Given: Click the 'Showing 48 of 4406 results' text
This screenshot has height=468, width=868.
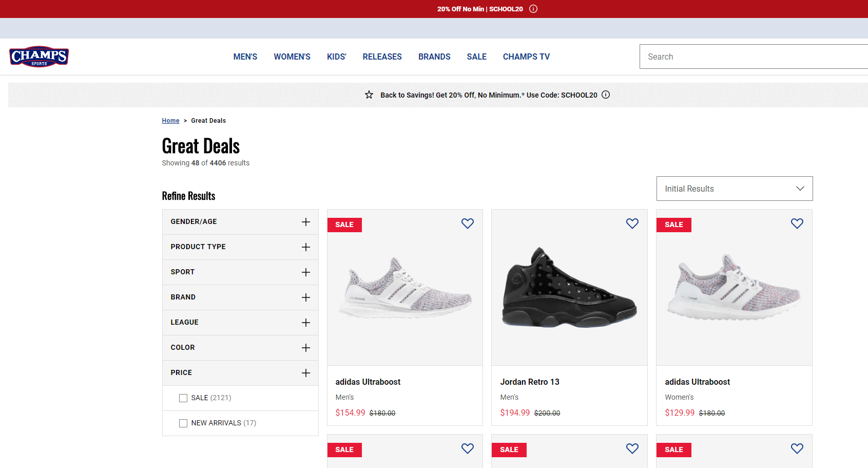Looking at the screenshot, I should (x=206, y=163).
